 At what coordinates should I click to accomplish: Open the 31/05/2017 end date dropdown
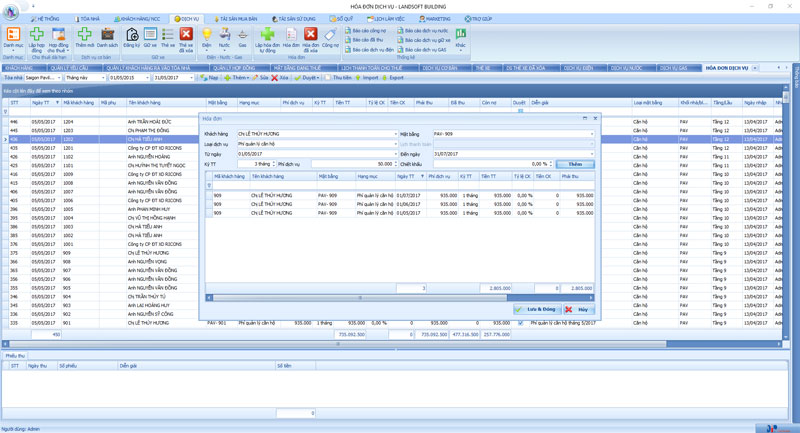coord(192,78)
